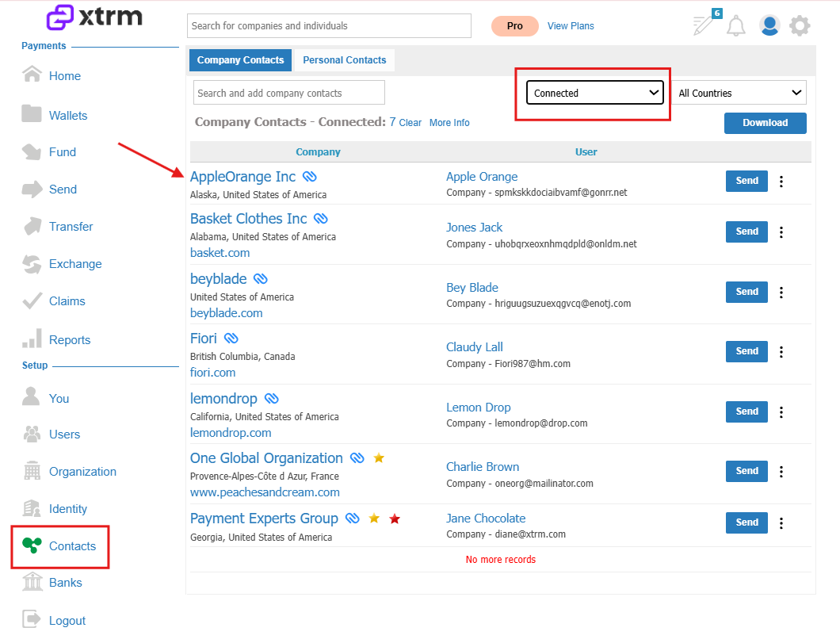Image resolution: width=840 pixels, height=643 pixels.
Task: Open the three-dot menu for One Global Organization
Action: tap(781, 472)
